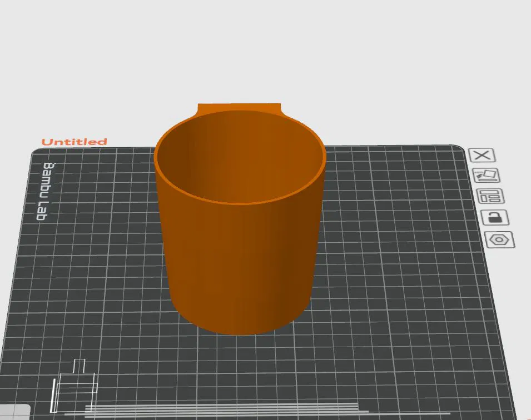Remove all objects with the plate X icon

482,156
